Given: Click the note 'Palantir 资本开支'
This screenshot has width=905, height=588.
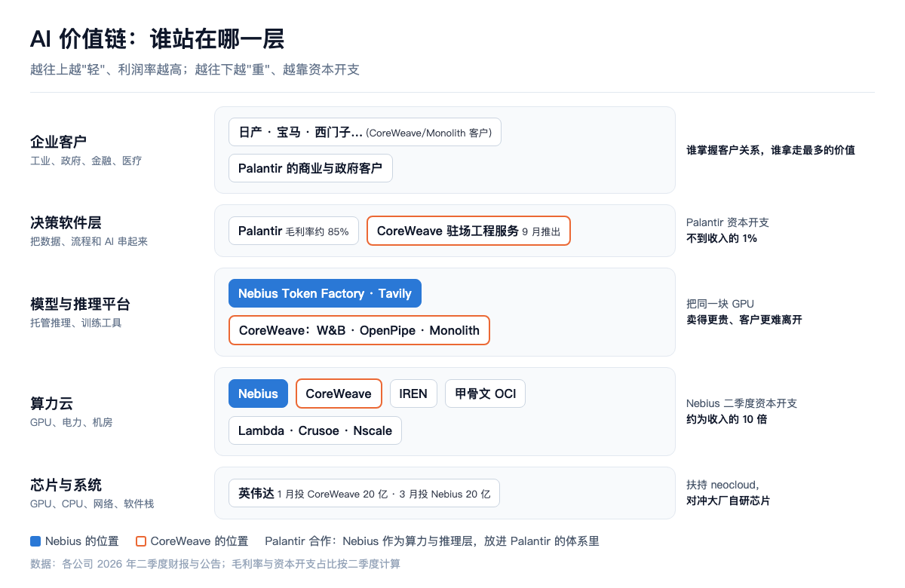Looking at the screenshot, I should [x=728, y=222].
